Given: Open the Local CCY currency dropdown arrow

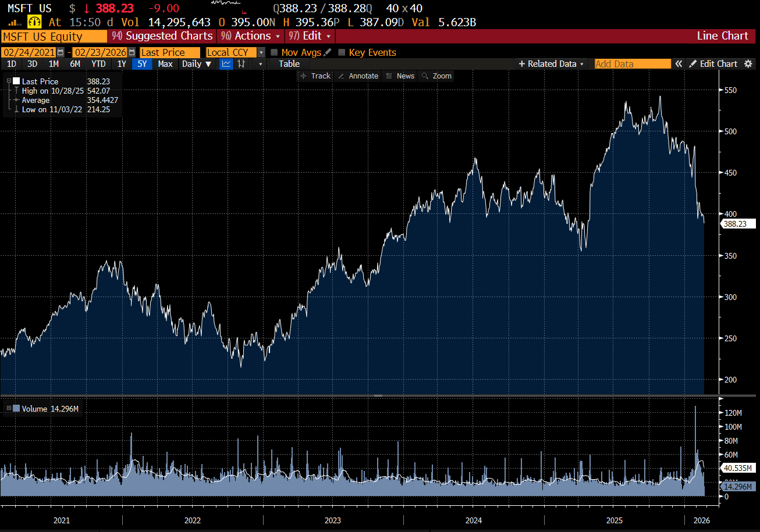Looking at the screenshot, I should click(x=261, y=52).
